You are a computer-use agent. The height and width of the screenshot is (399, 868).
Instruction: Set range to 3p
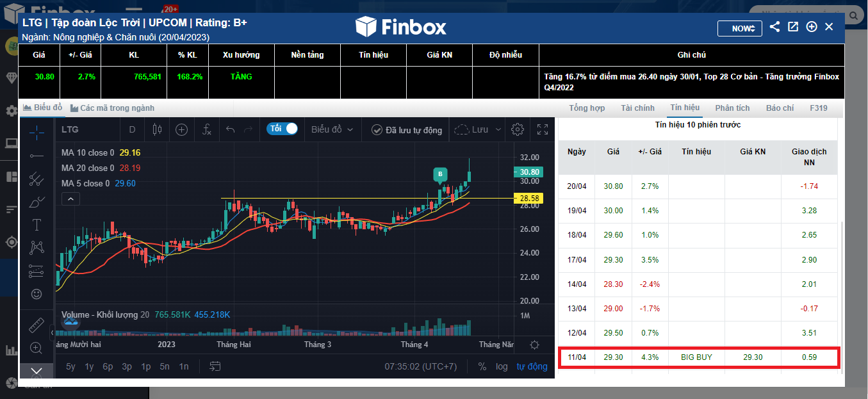(x=127, y=366)
